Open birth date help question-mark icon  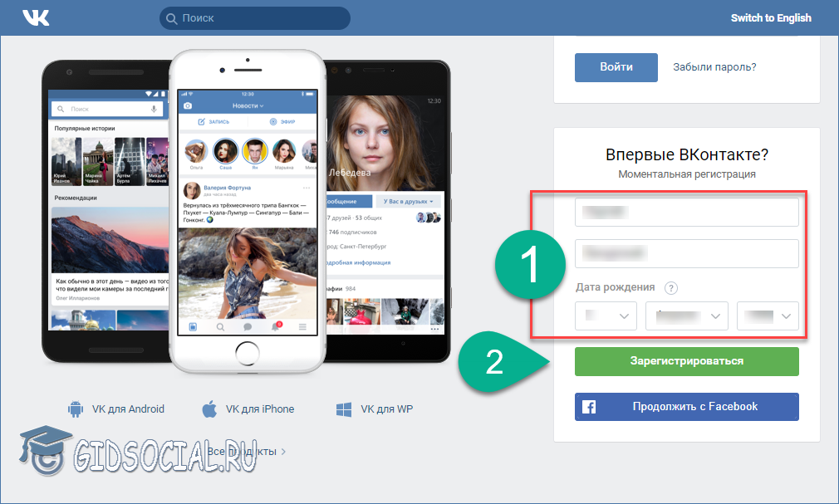[x=670, y=288]
